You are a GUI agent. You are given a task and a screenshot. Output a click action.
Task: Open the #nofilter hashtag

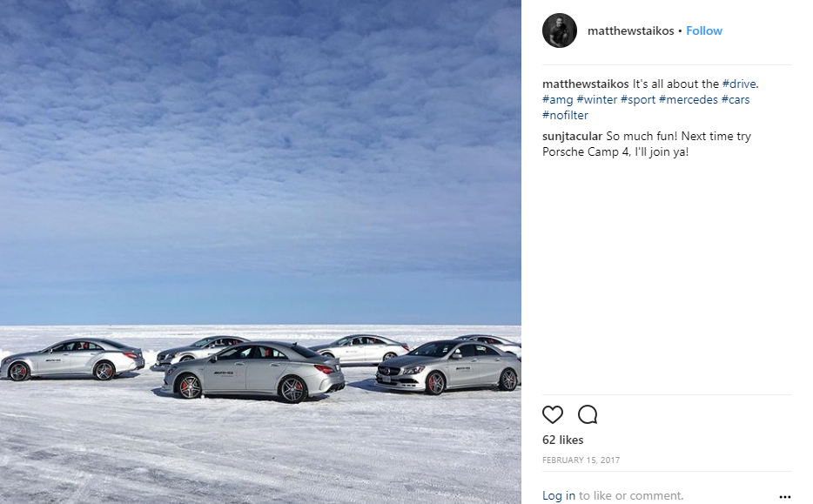565,115
